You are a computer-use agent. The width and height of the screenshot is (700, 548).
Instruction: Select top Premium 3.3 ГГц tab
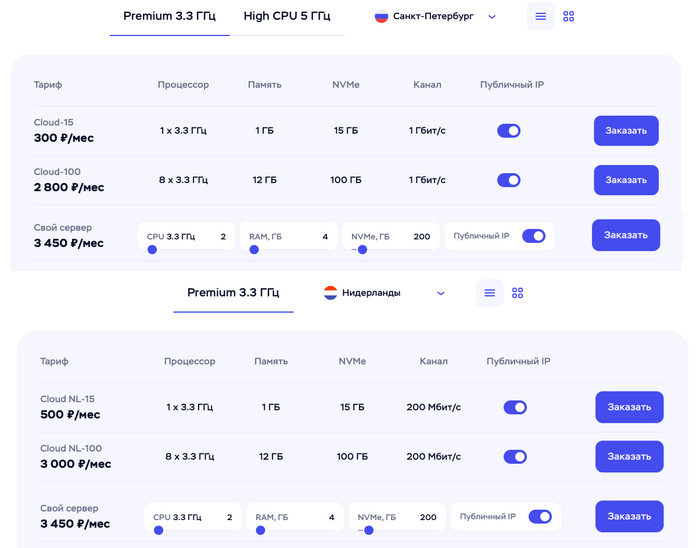point(169,16)
